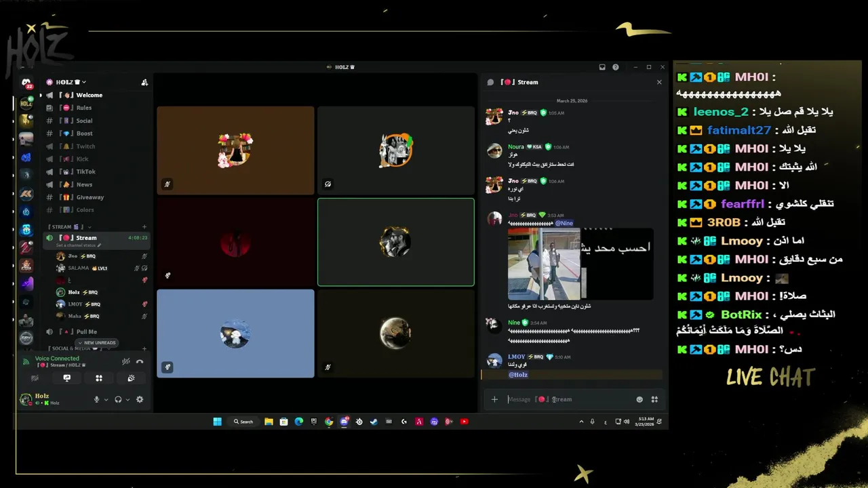Close the Stream chat panel

pyautogui.click(x=659, y=82)
